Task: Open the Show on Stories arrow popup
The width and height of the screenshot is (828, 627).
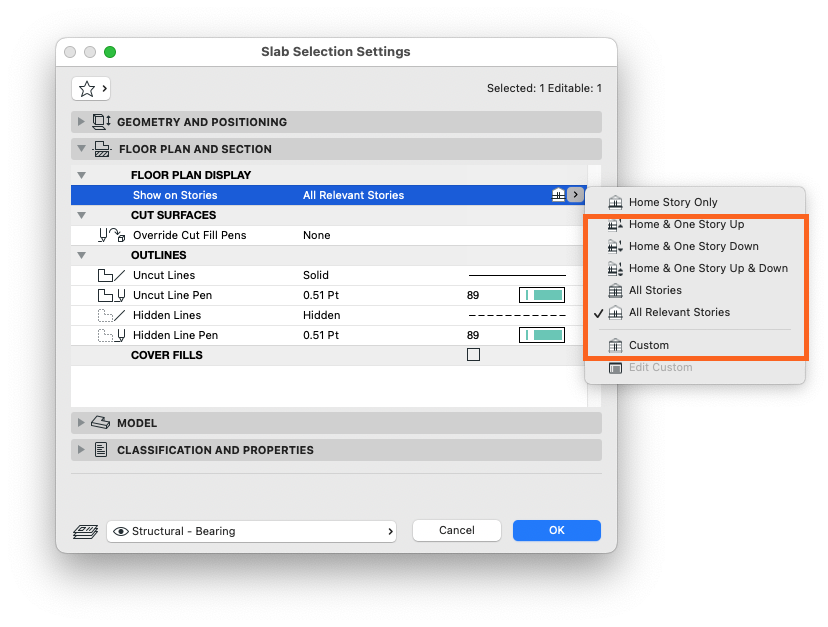Action: tap(575, 195)
